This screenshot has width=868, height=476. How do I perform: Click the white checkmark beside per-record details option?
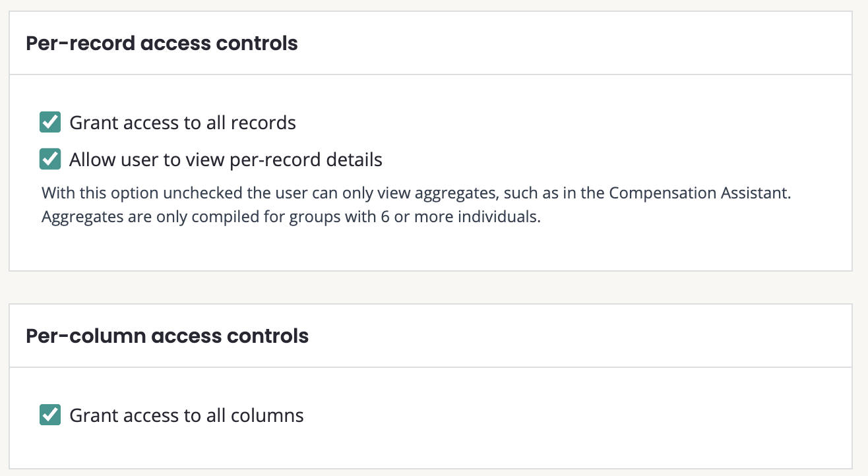(50, 160)
